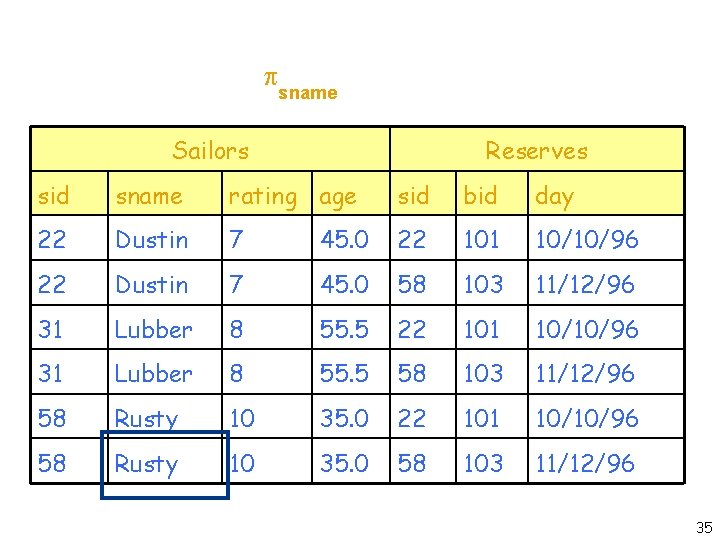
Task: Select the age column header
Action: [351, 194]
